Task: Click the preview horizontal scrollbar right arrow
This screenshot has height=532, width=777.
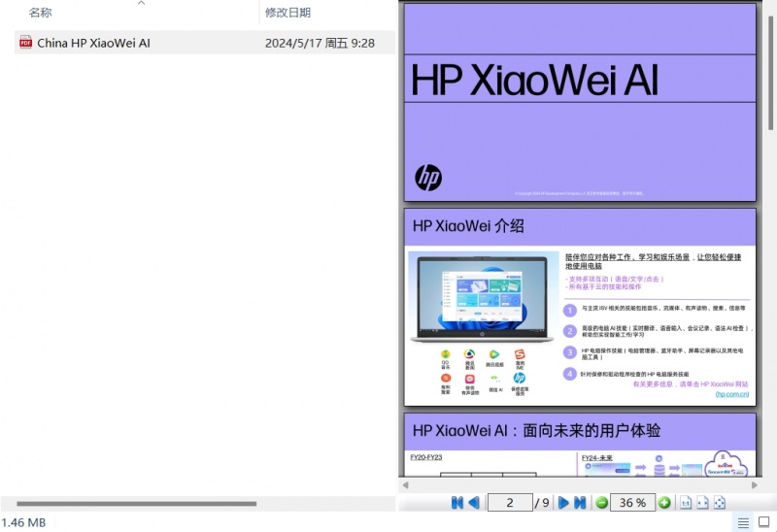Action: pyautogui.click(x=755, y=485)
